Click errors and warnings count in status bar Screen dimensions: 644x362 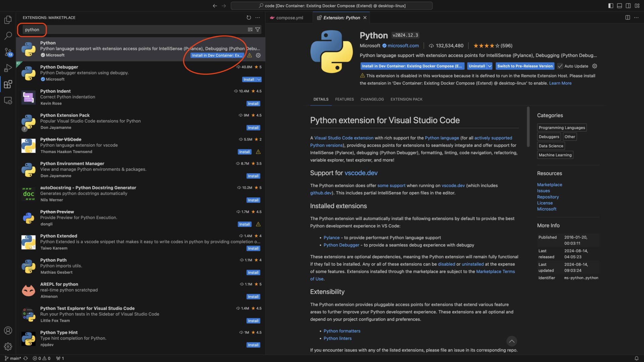coord(41,358)
